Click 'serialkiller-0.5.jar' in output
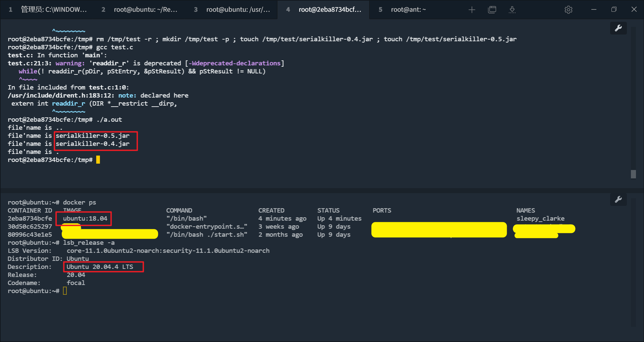644x342 pixels. point(93,136)
